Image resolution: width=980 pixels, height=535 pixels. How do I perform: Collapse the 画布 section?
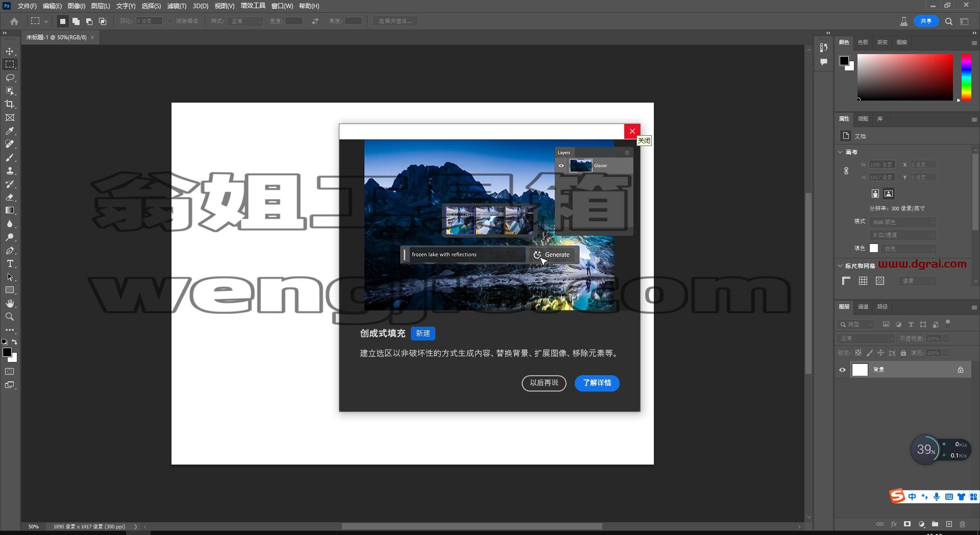pyautogui.click(x=840, y=152)
